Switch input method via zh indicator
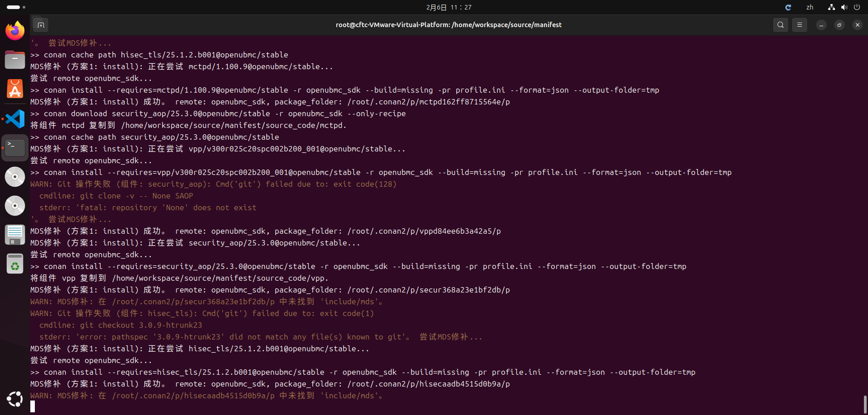Image resolution: width=868 pixels, height=415 pixels. point(810,7)
